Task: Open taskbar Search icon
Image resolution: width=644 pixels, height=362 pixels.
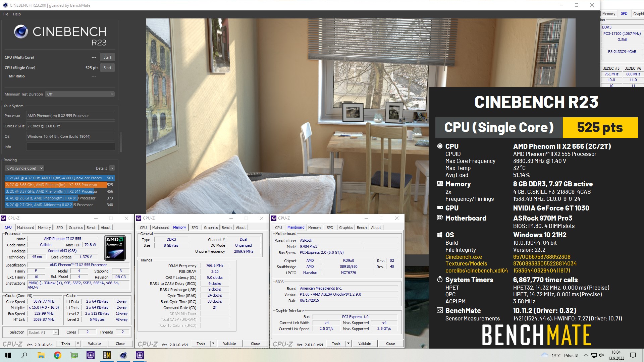Action: coord(24,355)
